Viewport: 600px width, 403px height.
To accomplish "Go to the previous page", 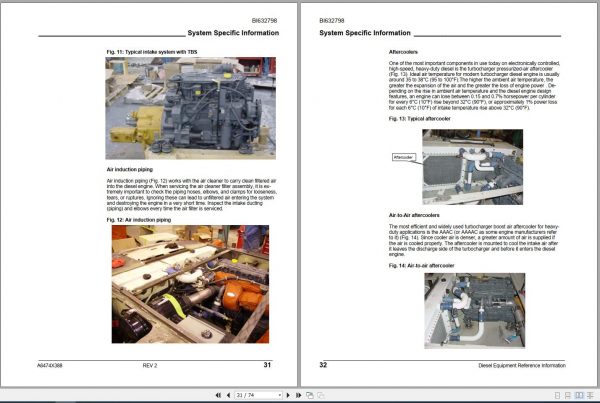I will [228, 395].
